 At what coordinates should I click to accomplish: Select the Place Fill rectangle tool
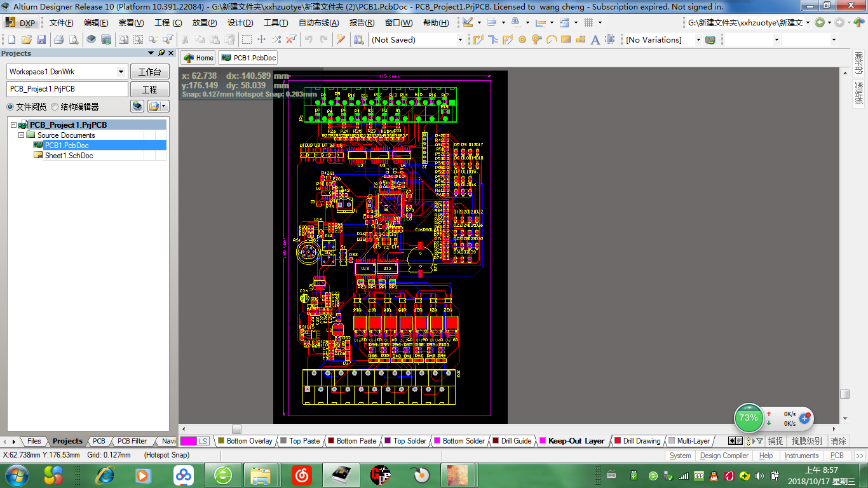point(566,39)
